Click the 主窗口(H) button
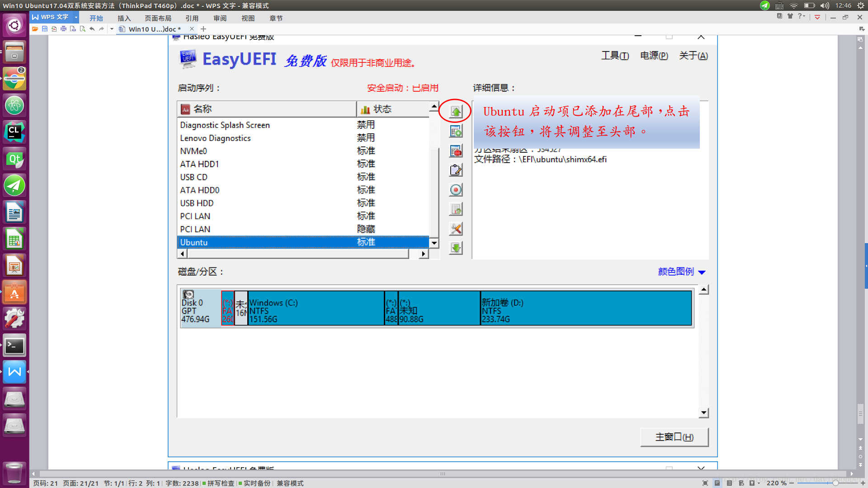Image resolution: width=868 pixels, height=488 pixels. click(675, 437)
